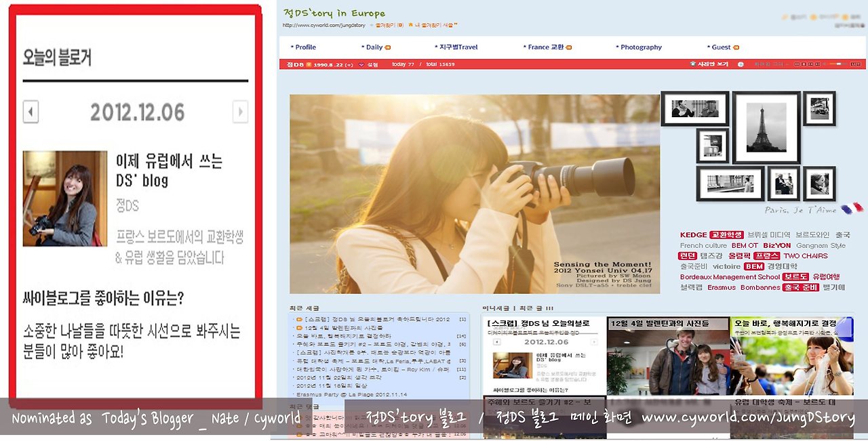This screenshot has height=441, width=868.
Task: Select the French culture tag
Action: (x=703, y=245)
